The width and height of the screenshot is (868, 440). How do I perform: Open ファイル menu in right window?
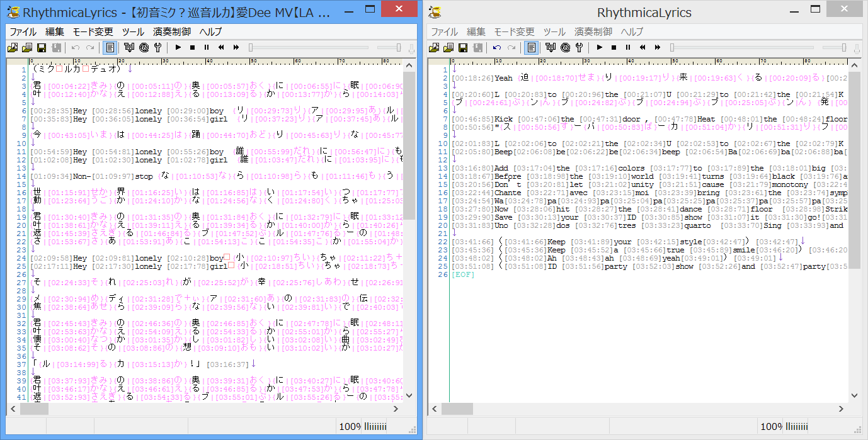(444, 31)
